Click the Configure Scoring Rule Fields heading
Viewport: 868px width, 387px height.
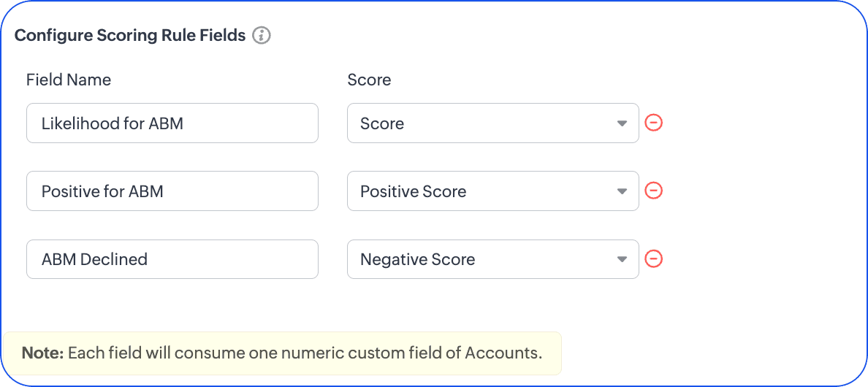click(130, 35)
